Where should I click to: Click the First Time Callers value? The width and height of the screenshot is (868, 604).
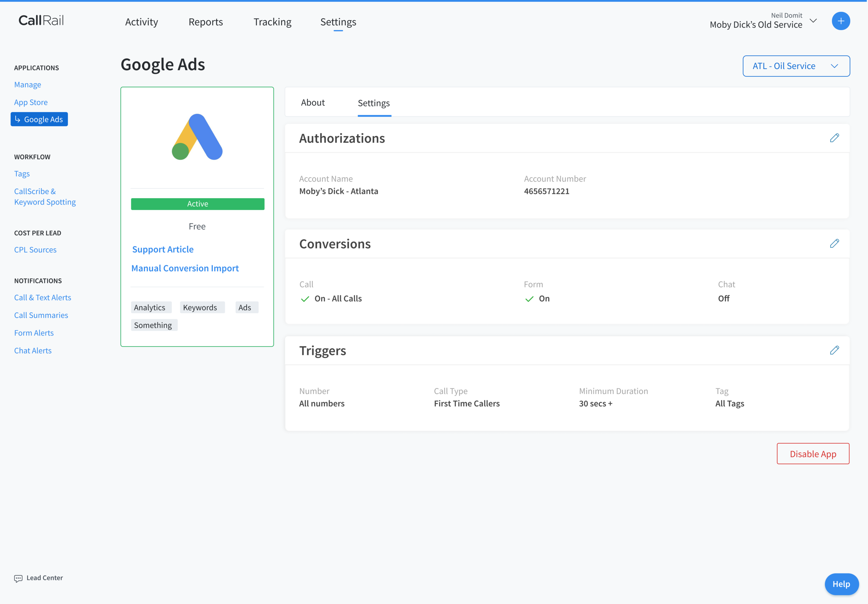467,403
